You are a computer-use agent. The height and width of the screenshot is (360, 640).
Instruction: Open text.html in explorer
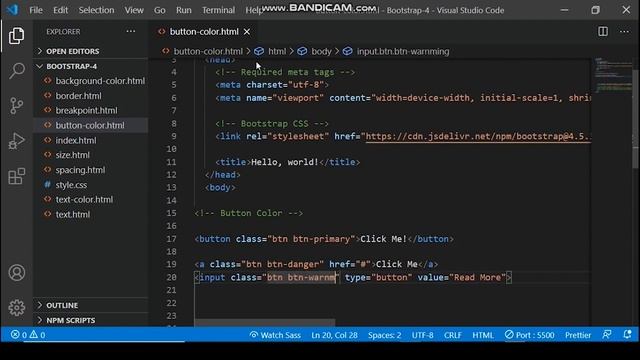tap(91, 214)
